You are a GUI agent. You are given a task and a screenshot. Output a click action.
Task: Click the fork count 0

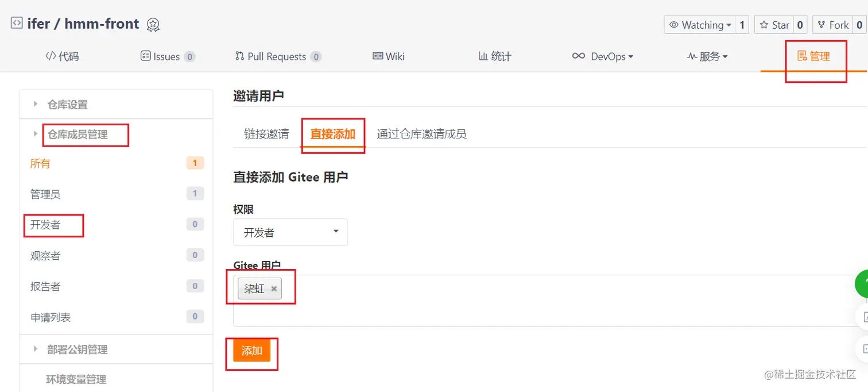(859, 25)
